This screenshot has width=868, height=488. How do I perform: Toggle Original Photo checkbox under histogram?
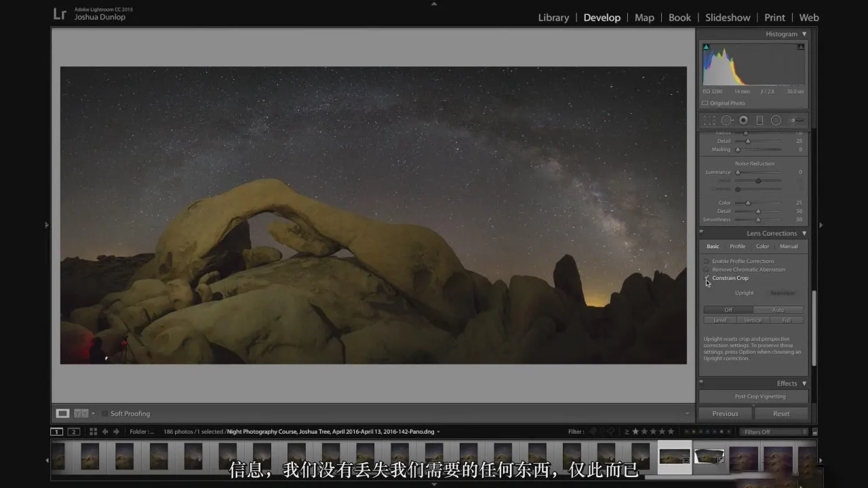[705, 103]
